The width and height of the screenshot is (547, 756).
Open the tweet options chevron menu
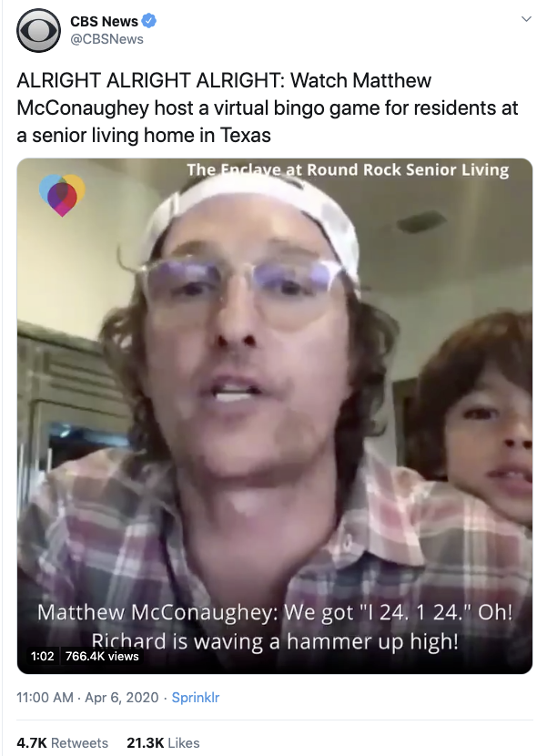click(x=527, y=19)
